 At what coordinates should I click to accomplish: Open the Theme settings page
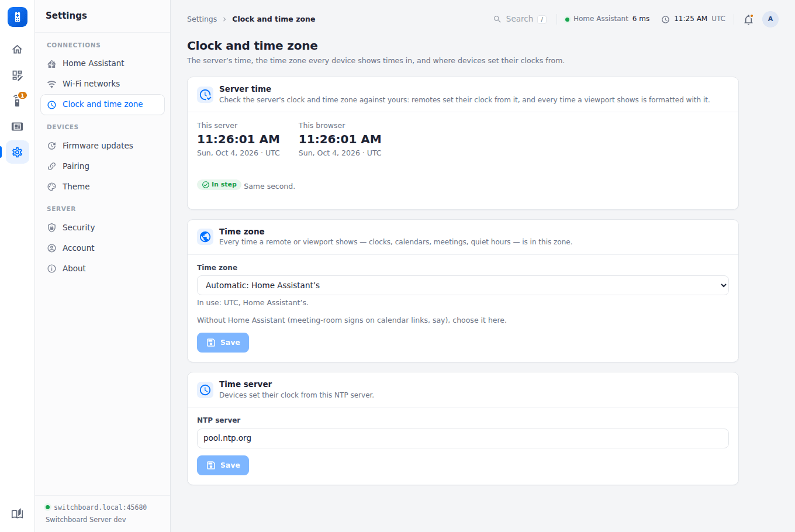102,186
